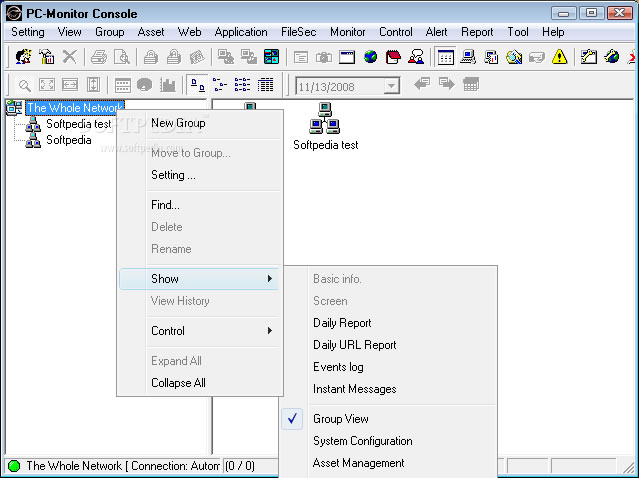
Task: Click status bar text The Whole Network Connection
Action: coord(123,466)
